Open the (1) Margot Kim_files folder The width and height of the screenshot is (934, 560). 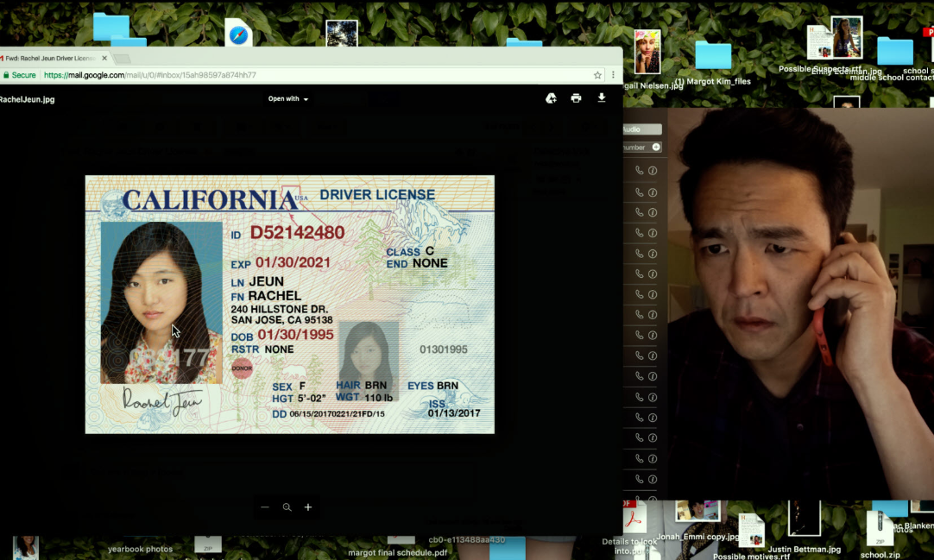713,55
